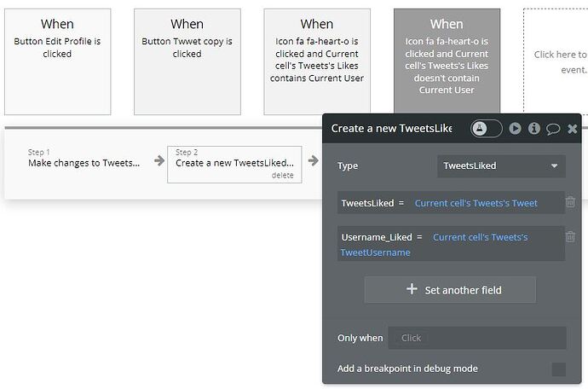588x389 pixels.
Task: Close the Create a new TweetsLiked panel
Action: [573, 129]
